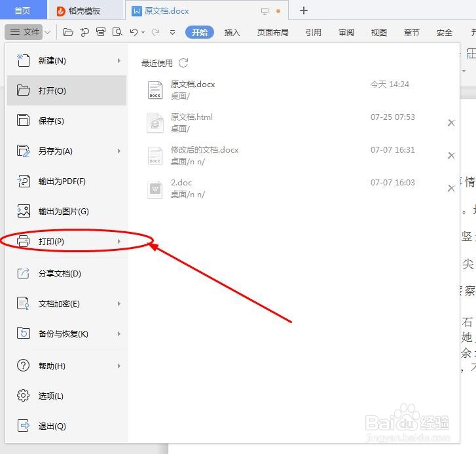The image size is (476, 454).
Task: Click the encryption icon beside 文档加密(E)
Action: point(23,303)
